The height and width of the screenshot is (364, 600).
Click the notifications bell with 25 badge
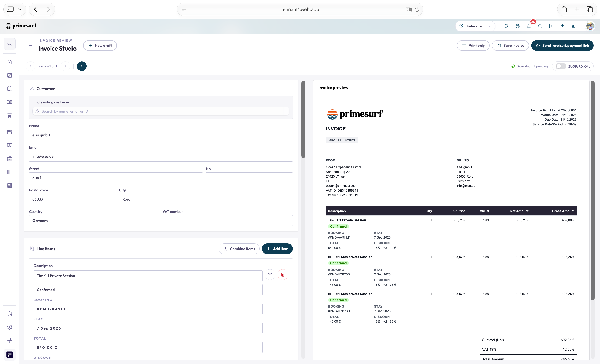[529, 26]
